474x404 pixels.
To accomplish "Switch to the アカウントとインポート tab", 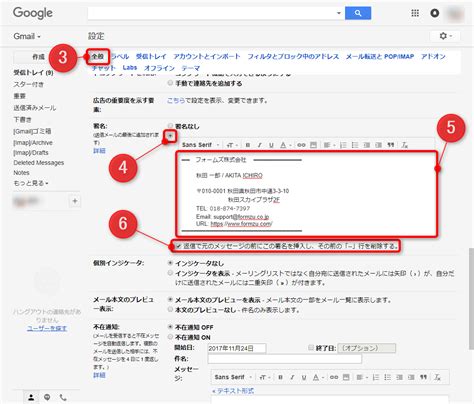I will pyautogui.click(x=207, y=57).
